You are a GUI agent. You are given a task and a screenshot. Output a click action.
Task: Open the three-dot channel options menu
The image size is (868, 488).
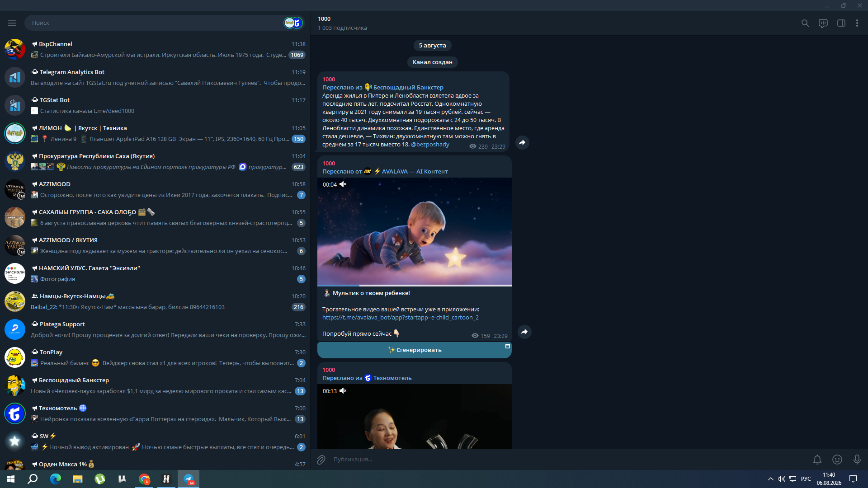(x=857, y=23)
